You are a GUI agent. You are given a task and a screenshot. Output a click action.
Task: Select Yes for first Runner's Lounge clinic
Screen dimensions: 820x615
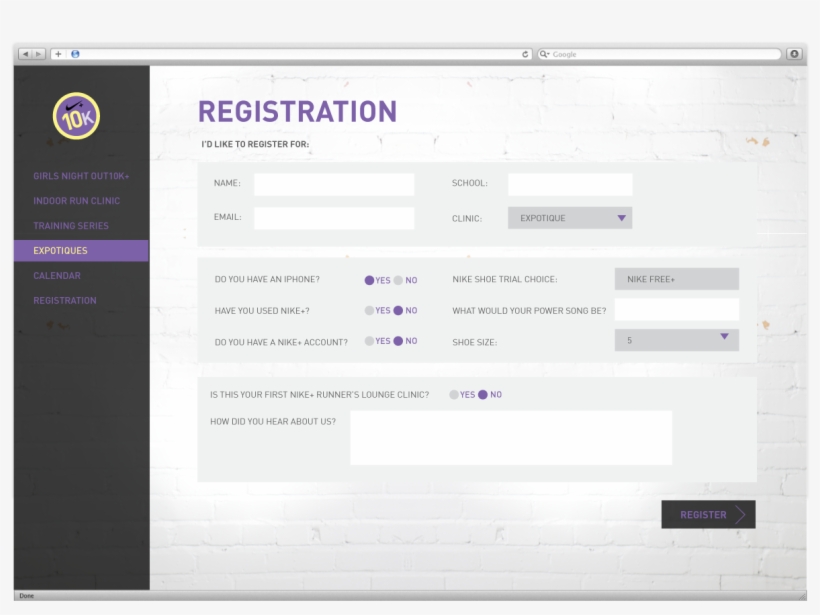(x=454, y=395)
